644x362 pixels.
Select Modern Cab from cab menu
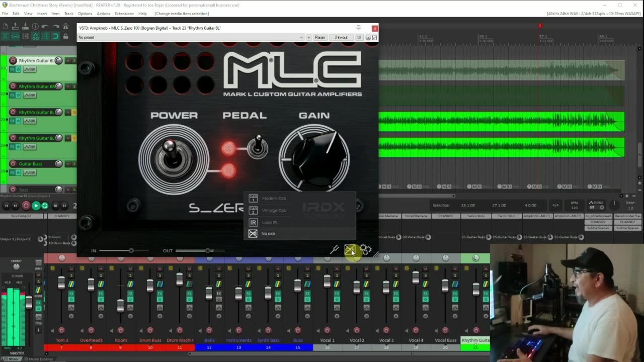tap(299, 198)
